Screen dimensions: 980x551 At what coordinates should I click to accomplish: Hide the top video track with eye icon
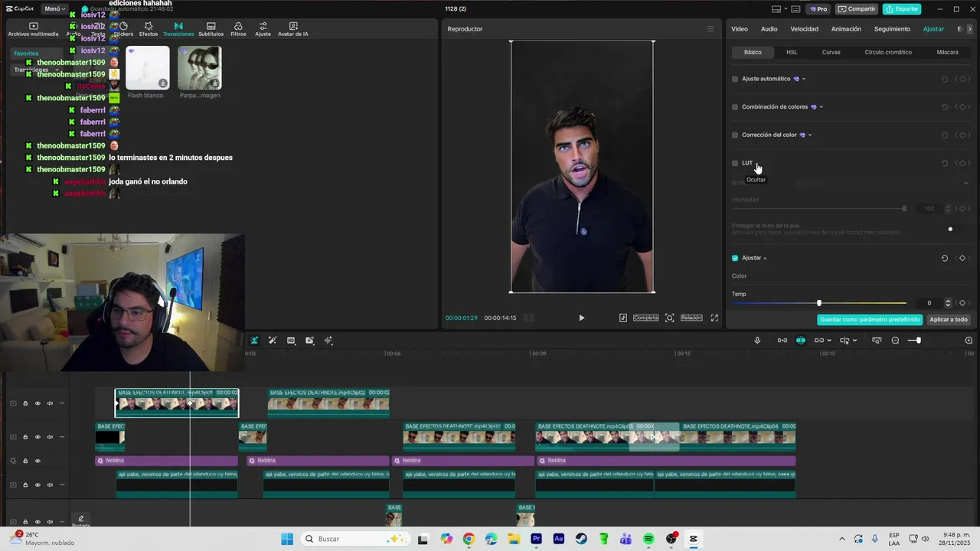click(38, 403)
